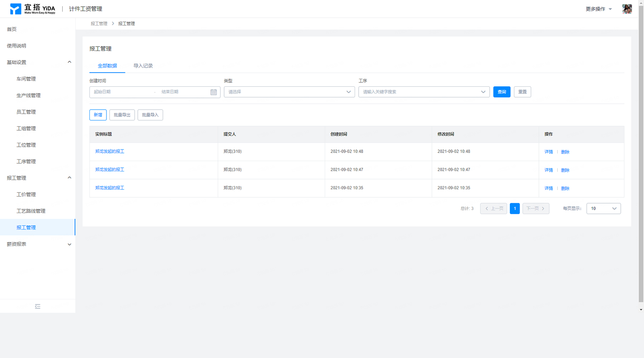Click 详情 for the 10:48 row

coord(549,152)
